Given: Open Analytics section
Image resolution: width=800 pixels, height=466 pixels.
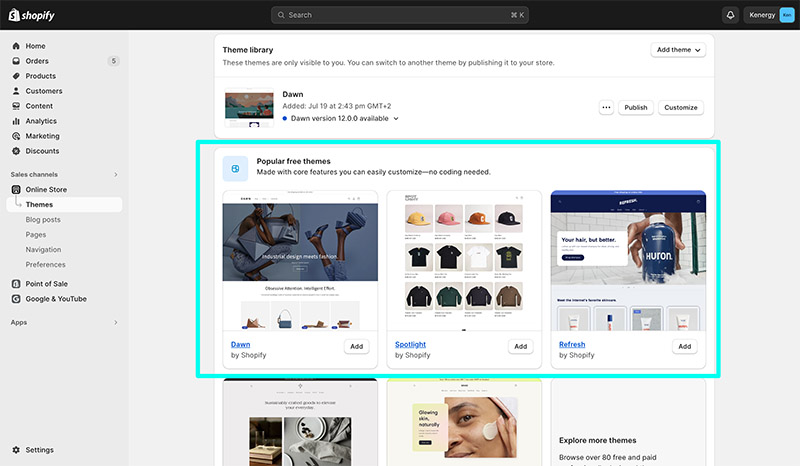Looking at the screenshot, I should pos(41,121).
